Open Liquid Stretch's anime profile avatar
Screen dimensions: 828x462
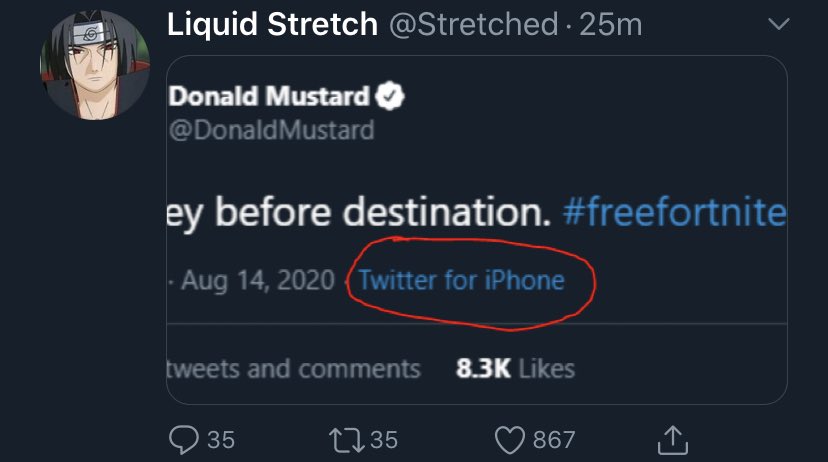(x=95, y=65)
